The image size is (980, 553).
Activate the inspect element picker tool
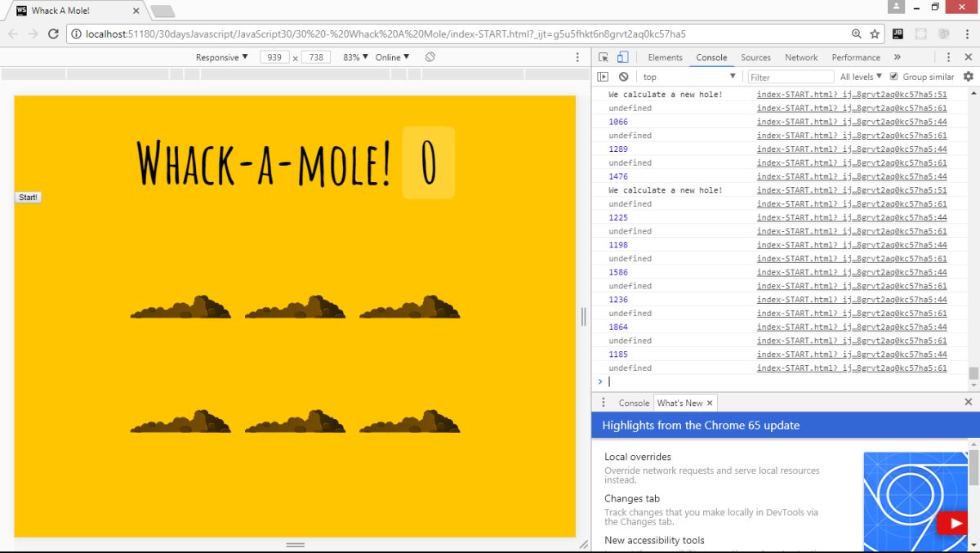(604, 57)
